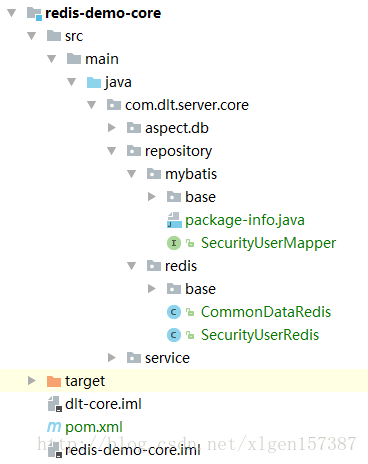Collapse the redis package arrow
This screenshot has height=464, width=368.
[131, 266]
